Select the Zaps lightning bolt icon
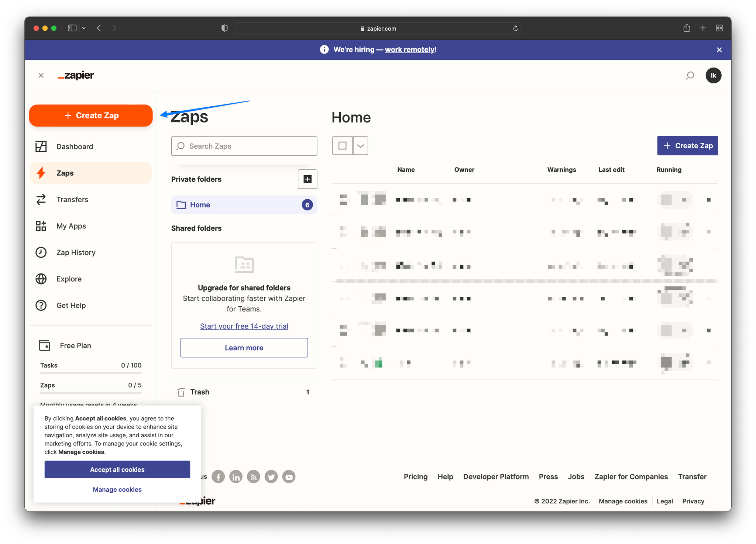 (41, 173)
